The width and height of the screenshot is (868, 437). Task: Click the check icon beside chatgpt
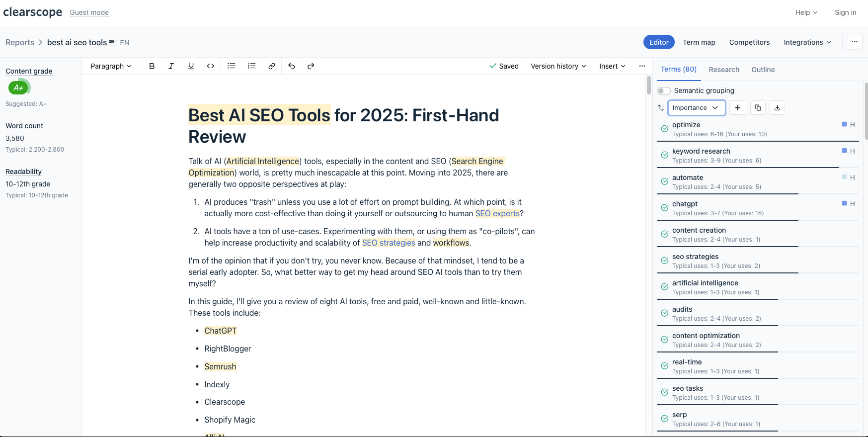(x=665, y=208)
